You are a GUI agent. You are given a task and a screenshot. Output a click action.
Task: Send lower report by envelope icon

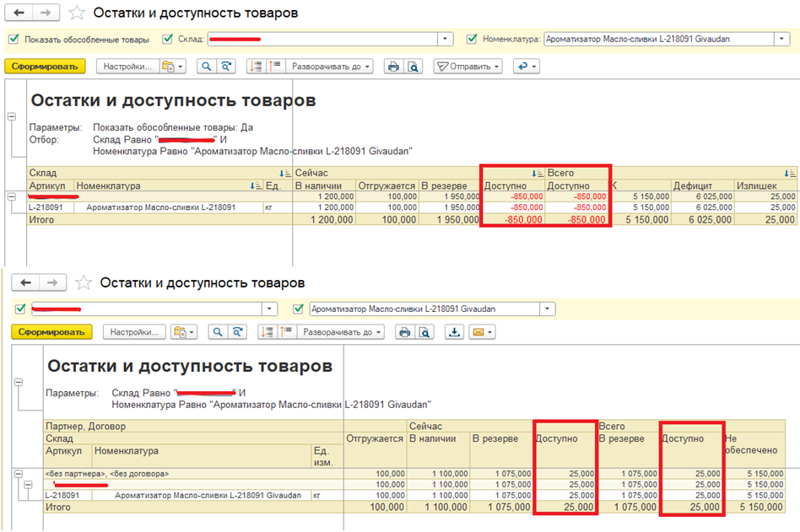[x=482, y=332]
